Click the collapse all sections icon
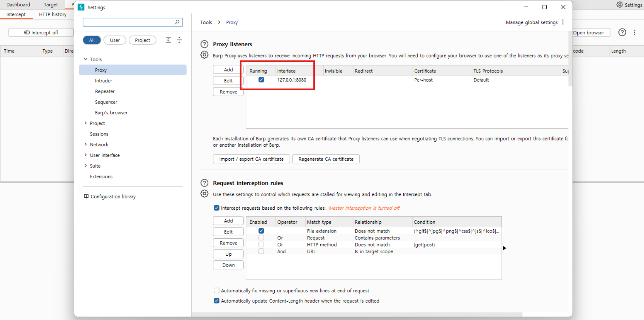This screenshot has width=644, height=320. pos(179,40)
